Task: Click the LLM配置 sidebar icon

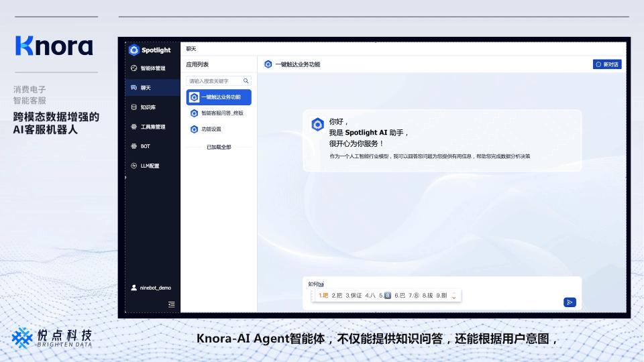Action: pyautogui.click(x=133, y=166)
